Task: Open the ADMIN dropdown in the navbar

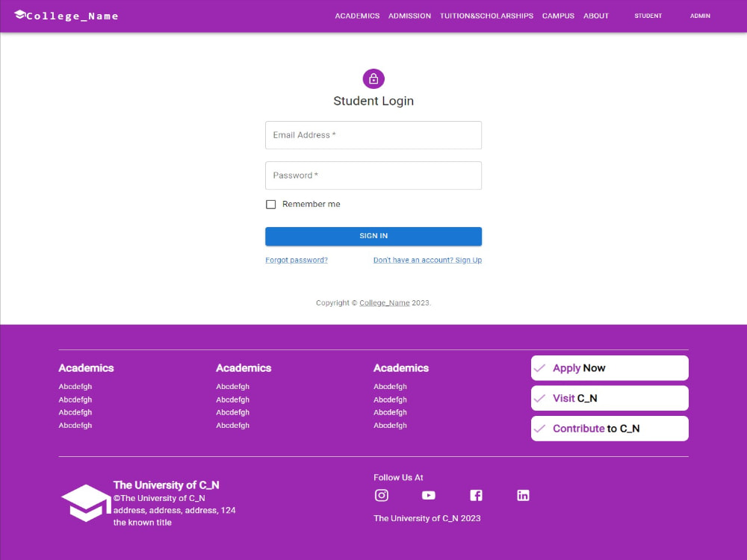Action: coord(700,16)
